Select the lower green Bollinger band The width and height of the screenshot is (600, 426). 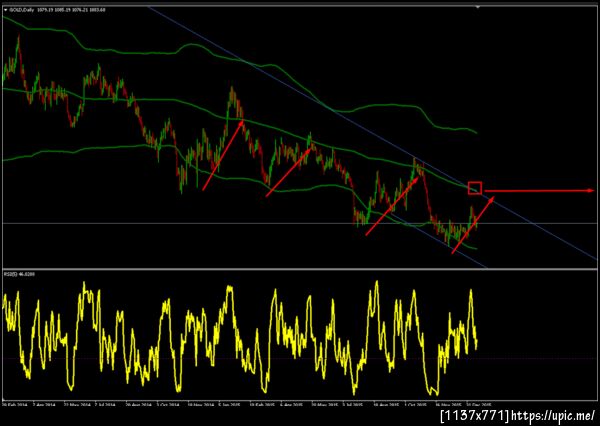click(x=115, y=147)
